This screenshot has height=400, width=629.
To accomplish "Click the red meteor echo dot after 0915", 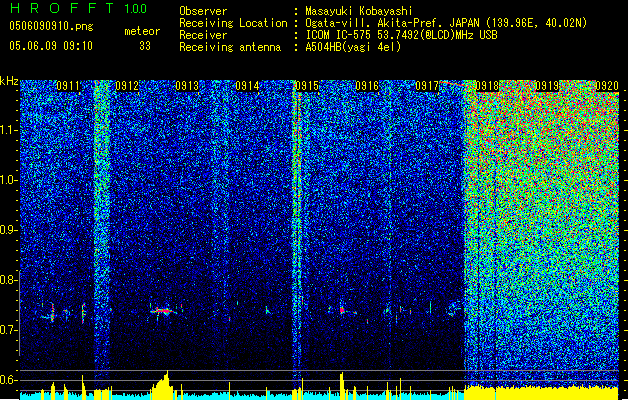I will coord(342,310).
